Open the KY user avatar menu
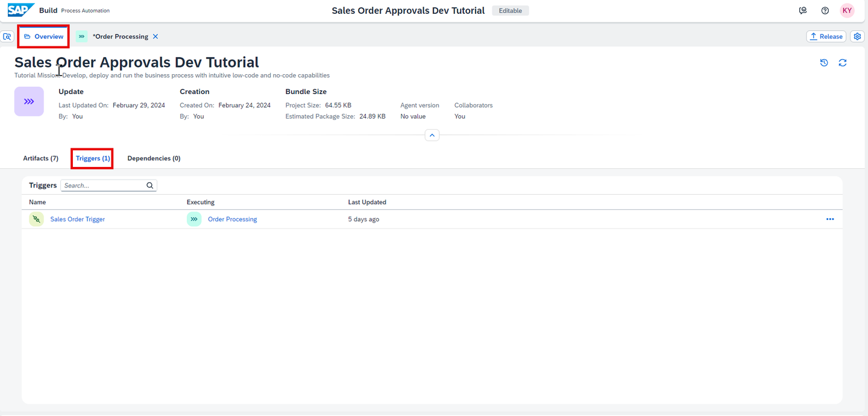 [847, 11]
